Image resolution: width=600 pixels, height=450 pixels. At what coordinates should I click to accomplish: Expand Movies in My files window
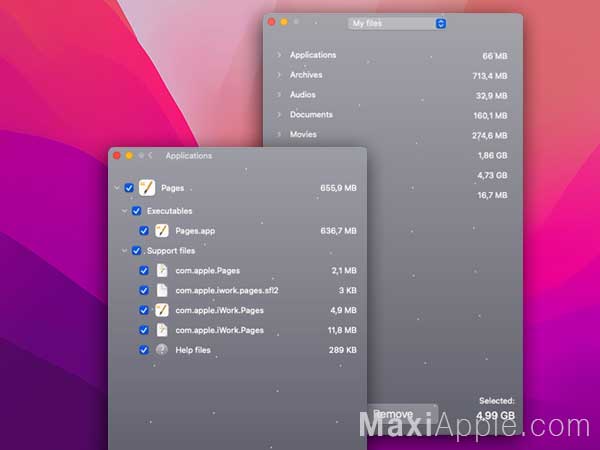(x=279, y=134)
